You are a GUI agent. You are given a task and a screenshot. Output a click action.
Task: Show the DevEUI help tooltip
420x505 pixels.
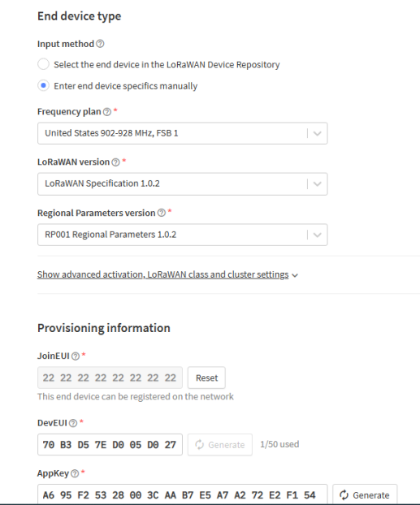tap(73, 423)
